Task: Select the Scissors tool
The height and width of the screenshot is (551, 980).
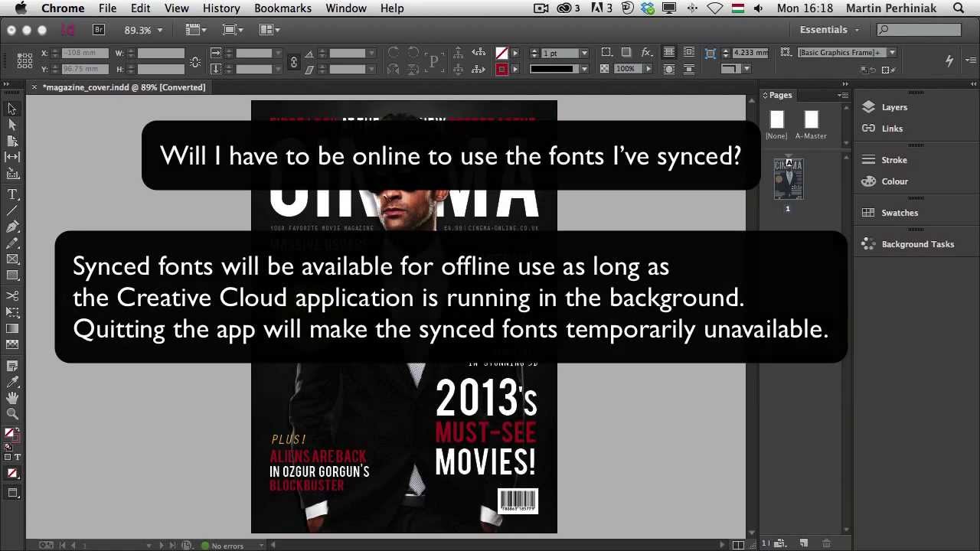Action: [x=12, y=296]
